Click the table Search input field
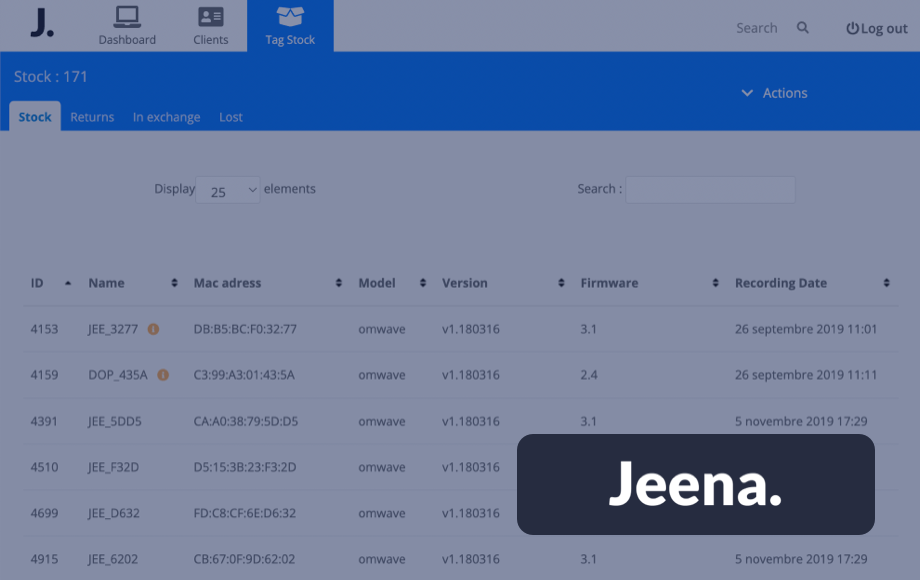920x580 pixels. [710, 190]
